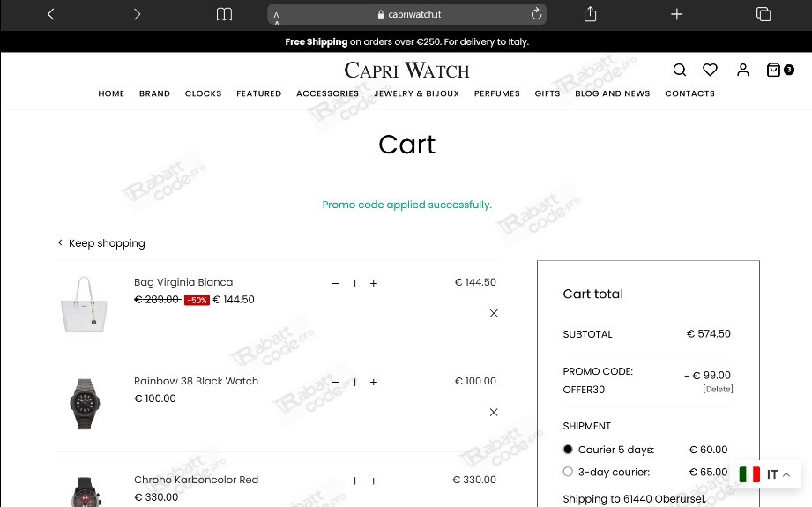Click the Chrono Karboncolor Red thumbnail
Screen dimensions: 812x507
(85, 491)
